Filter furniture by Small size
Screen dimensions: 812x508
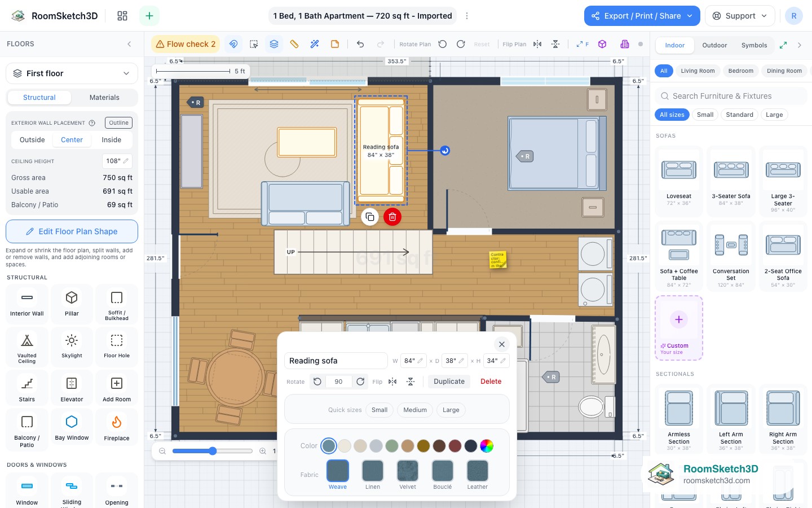tap(705, 115)
